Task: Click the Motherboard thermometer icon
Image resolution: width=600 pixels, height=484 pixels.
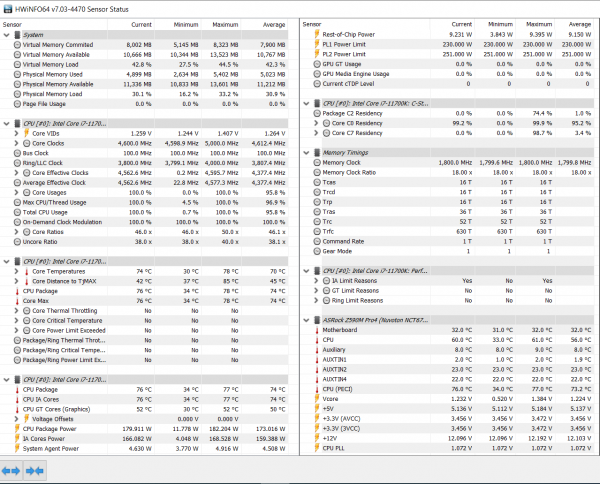Action: click(x=317, y=330)
